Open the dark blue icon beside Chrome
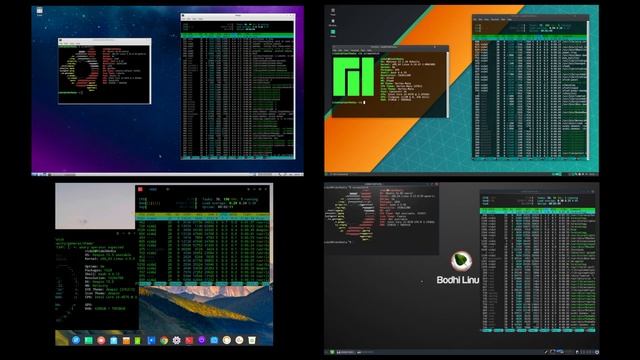This screenshot has width=640, height=360. [x=151, y=340]
